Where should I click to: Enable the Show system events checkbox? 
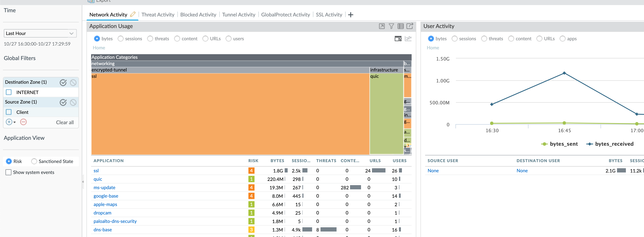pyautogui.click(x=8, y=172)
